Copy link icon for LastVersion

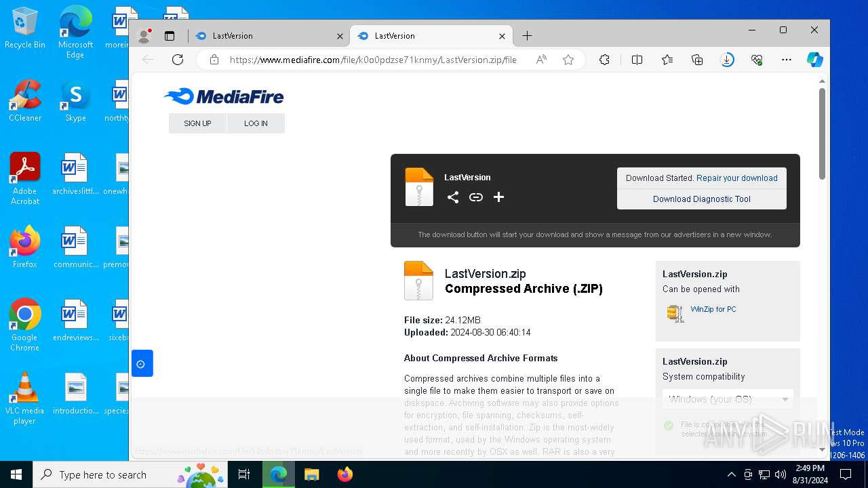point(476,197)
